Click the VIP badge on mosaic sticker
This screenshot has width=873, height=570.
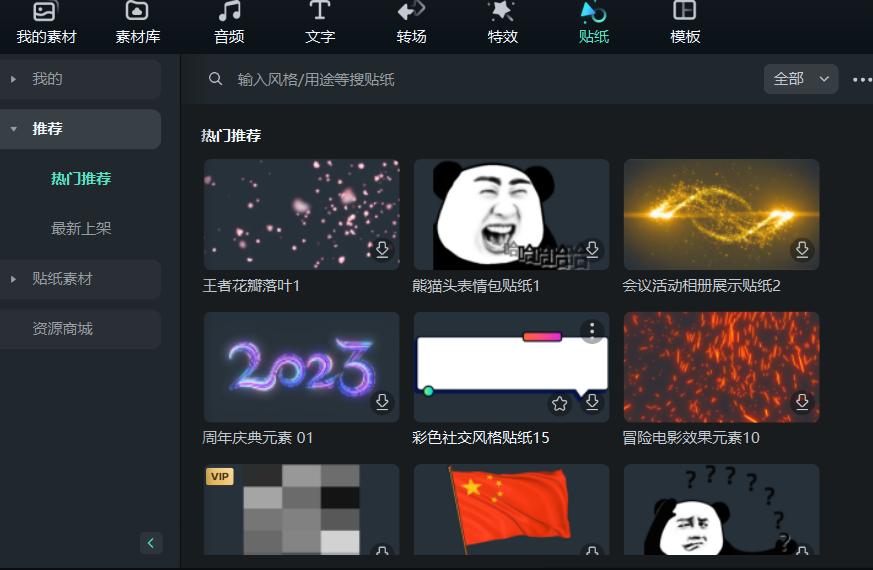(220, 476)
